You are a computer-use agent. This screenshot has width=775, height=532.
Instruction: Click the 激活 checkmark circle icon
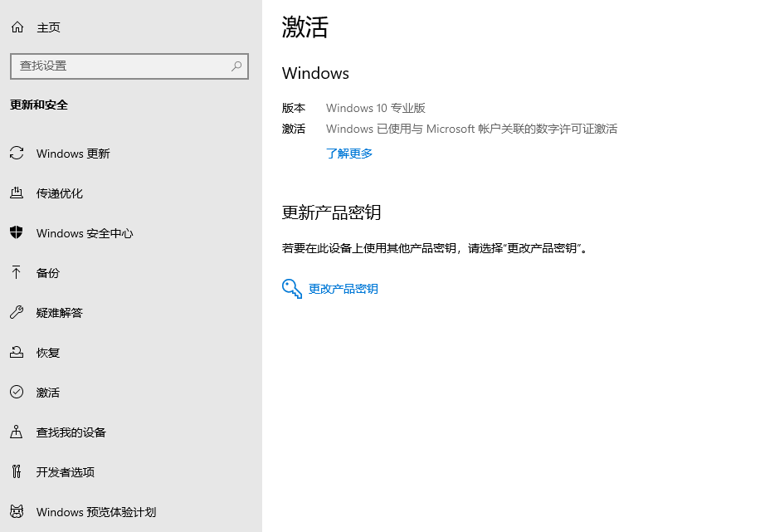tap(17, 392)
